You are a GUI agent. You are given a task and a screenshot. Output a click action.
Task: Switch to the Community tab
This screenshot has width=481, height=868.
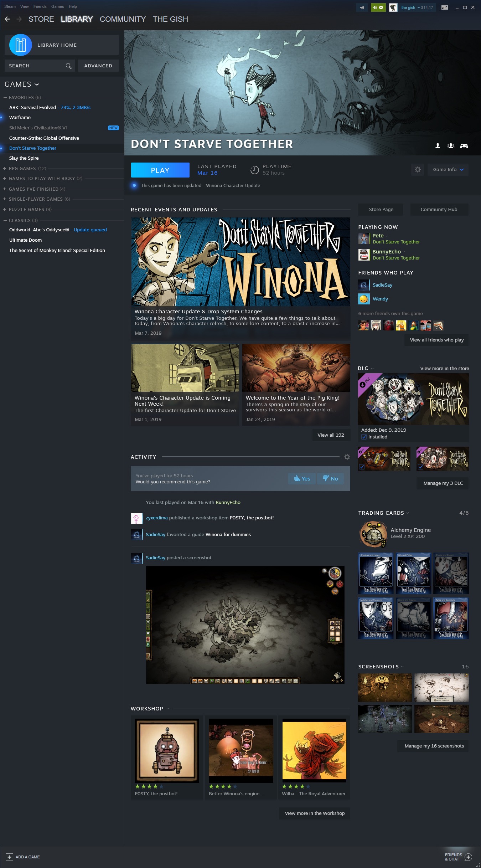coord(123,19)
